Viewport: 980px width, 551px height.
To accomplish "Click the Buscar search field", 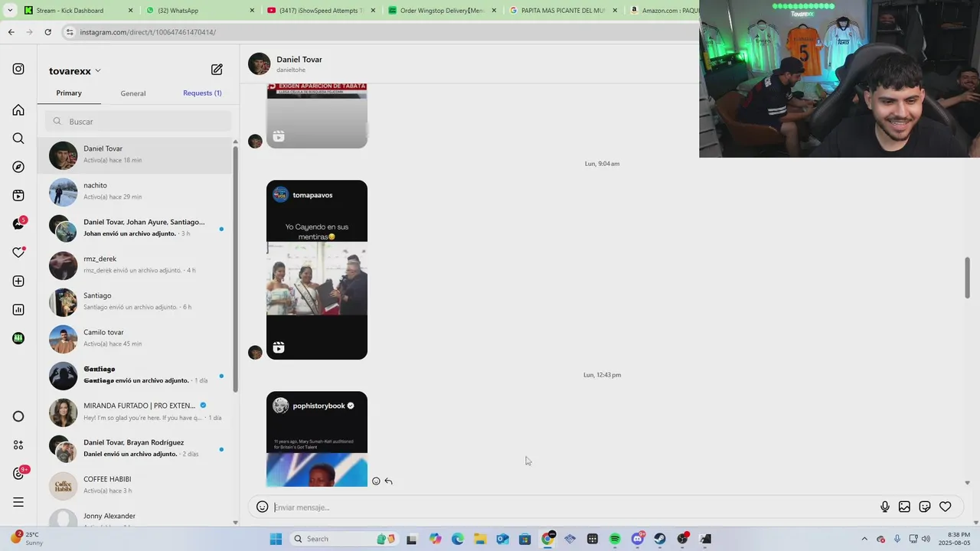I will [138, 122].
